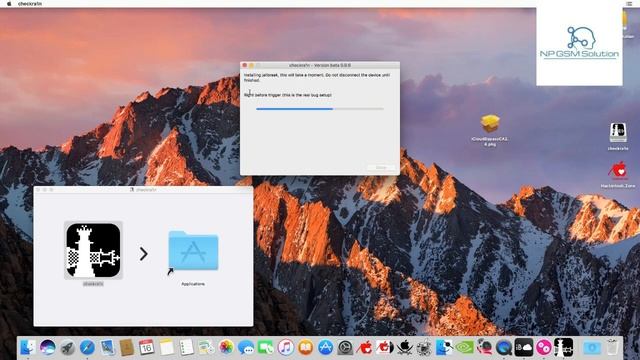Viewport: 640px width, 360px height.
Task: Open QuickTime Player icon in dock
Action: point(504,348)
